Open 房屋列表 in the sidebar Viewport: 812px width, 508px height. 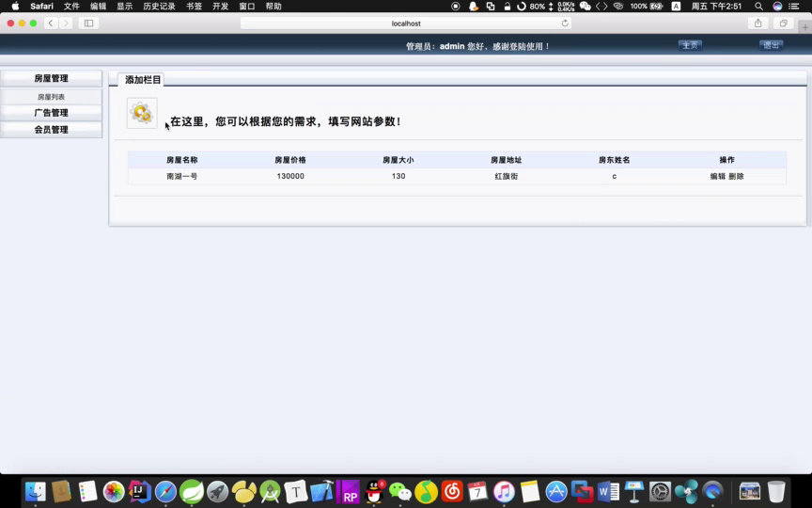pyautogui.click(x=52, y=97)
